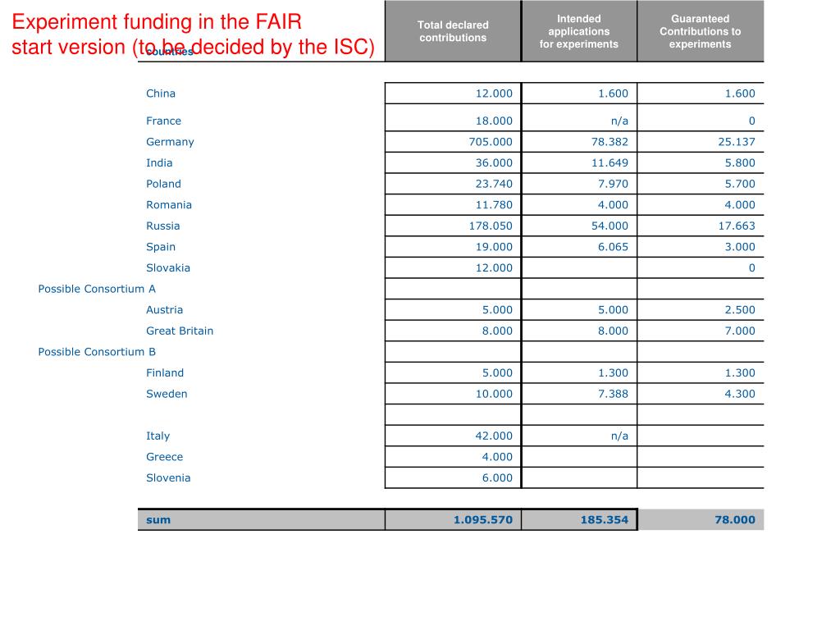Screen dimensions: 840x630
Task: Click the sum of intended applications 185.354
Action: pyautogui.click(x=605, y=519)
